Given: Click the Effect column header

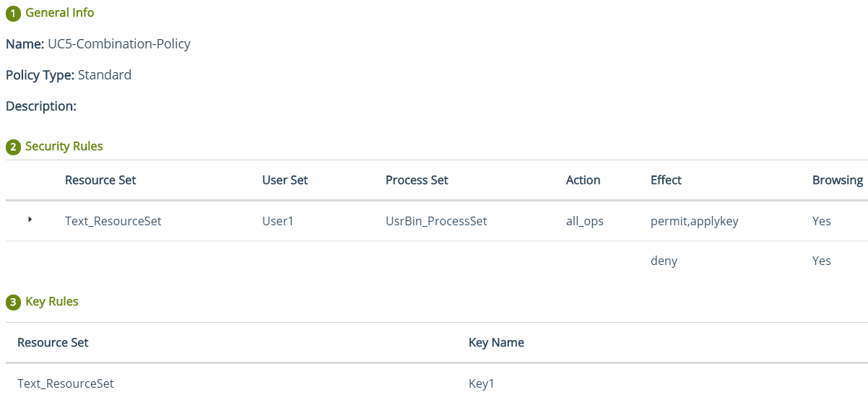Looking at the screenshot, I should (x=666, y=180).
